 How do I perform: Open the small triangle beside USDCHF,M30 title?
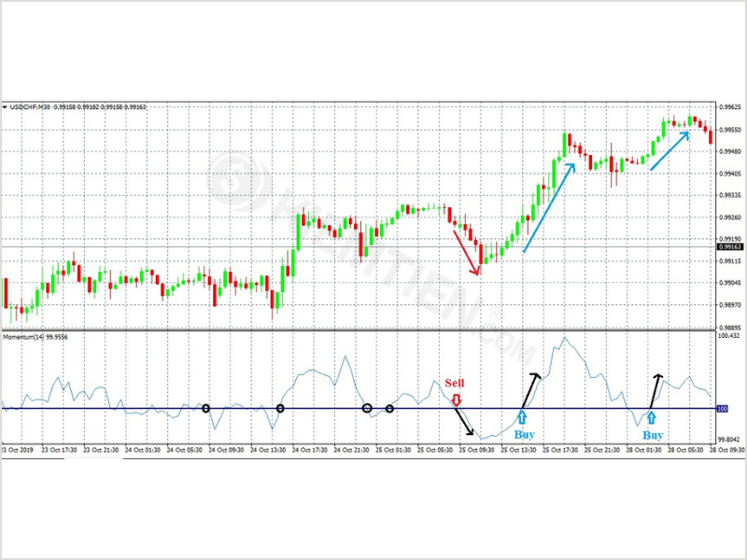pyautogui.click(x=5, y=106)
